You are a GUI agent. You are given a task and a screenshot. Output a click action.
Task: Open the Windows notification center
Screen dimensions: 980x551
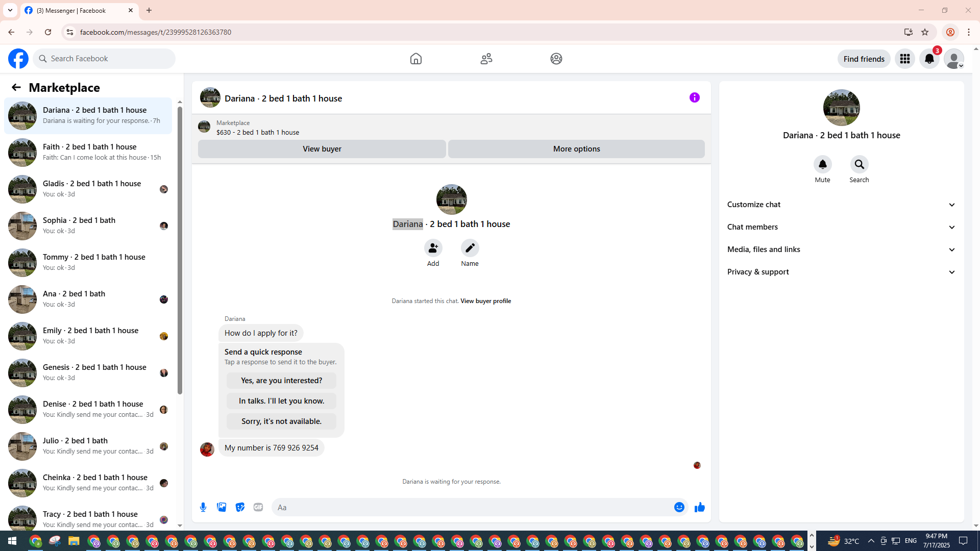[x=964, y=541]
